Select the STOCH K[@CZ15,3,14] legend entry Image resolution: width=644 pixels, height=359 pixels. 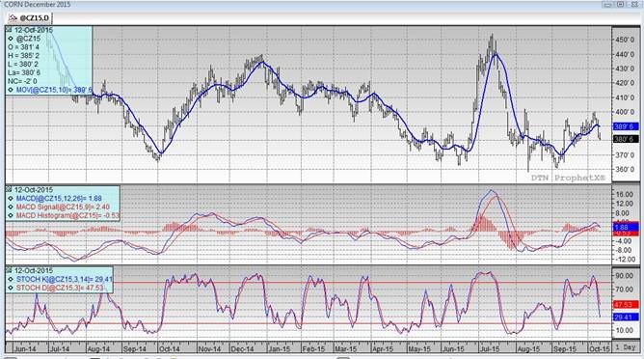click(64, 279)
